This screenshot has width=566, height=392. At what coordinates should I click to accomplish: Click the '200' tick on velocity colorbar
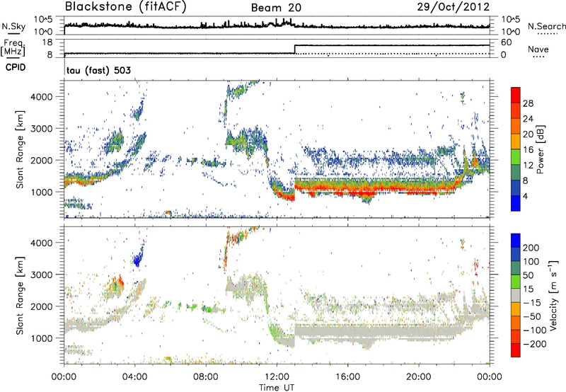(531, 248)
